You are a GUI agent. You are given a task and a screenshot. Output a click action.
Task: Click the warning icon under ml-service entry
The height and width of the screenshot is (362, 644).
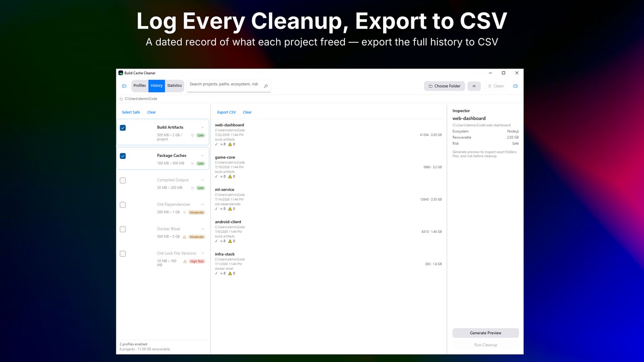pyautogui.click(x=230, y=209)
